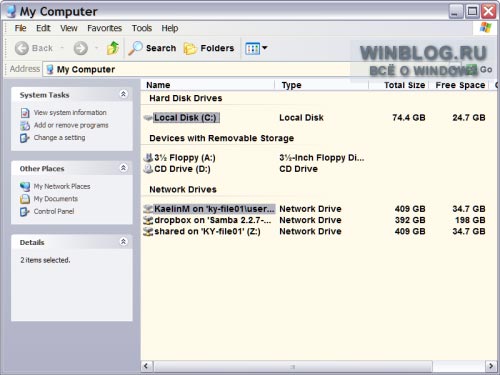Click the Devices with Removable Storage heading

click(222, 138)
